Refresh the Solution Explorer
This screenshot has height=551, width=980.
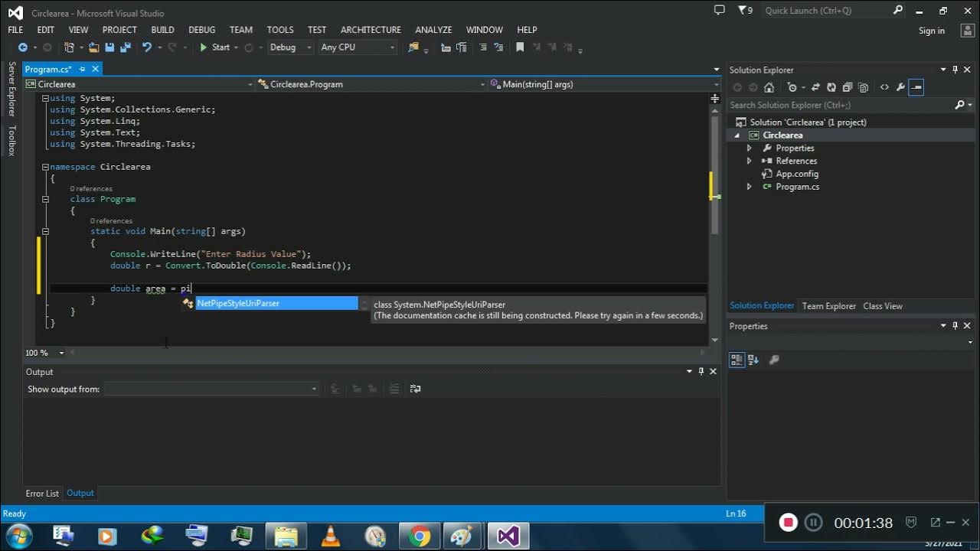coord(831,87)
